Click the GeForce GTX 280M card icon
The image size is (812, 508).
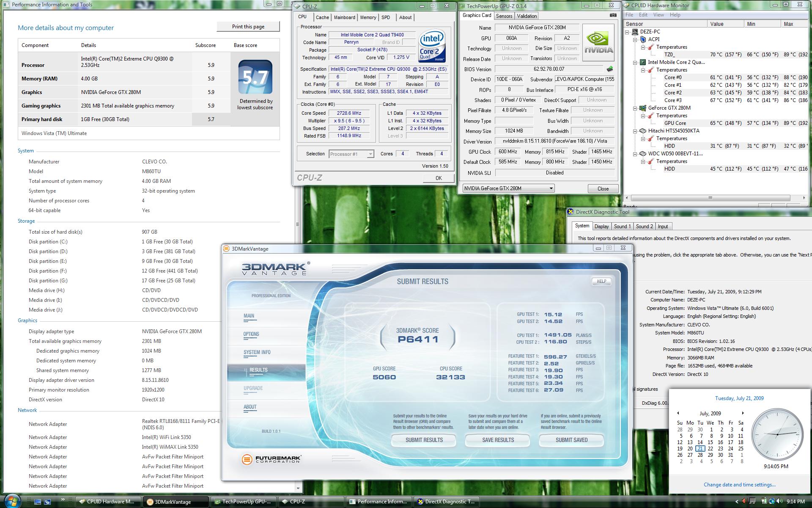coord(643,108)
